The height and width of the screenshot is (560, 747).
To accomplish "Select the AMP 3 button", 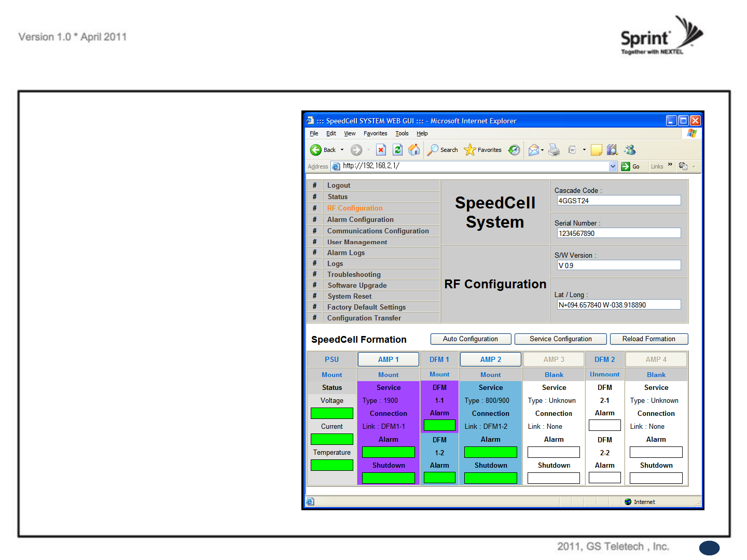I will point(554,359).
